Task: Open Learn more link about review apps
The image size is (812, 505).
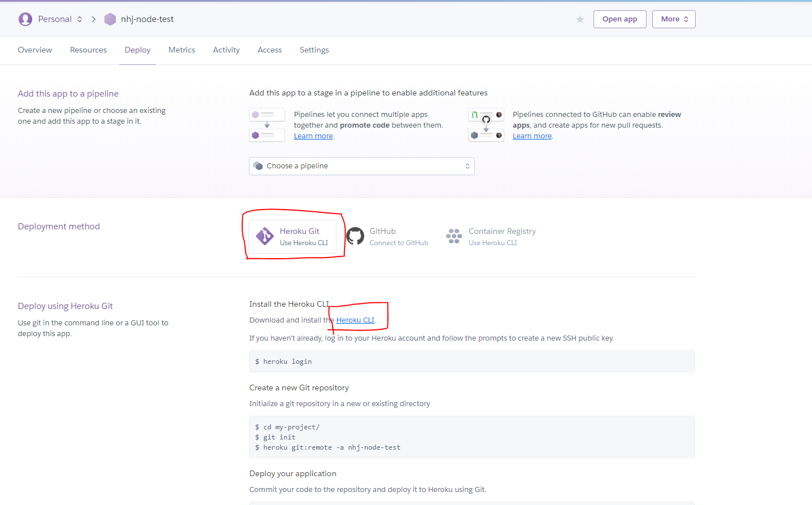Action: point(532,136)
